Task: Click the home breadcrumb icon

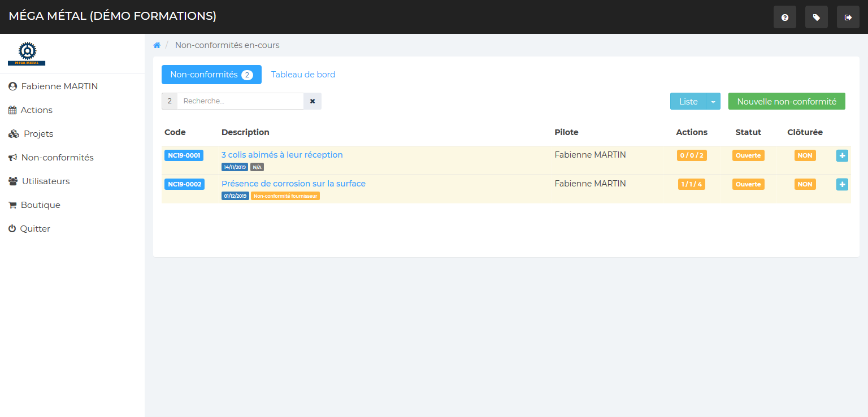Action: pyautogui.click(x=157, y=45)
